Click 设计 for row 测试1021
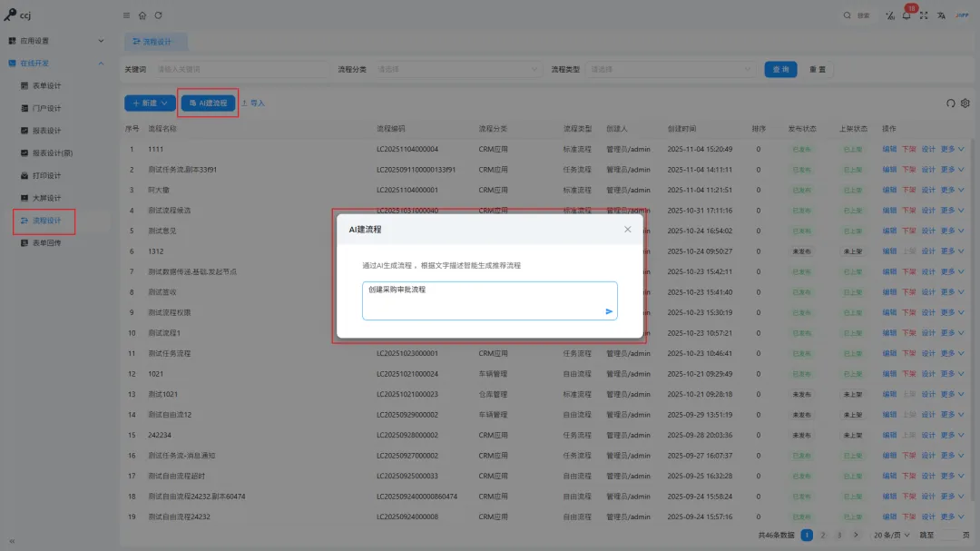 point(929,395)
